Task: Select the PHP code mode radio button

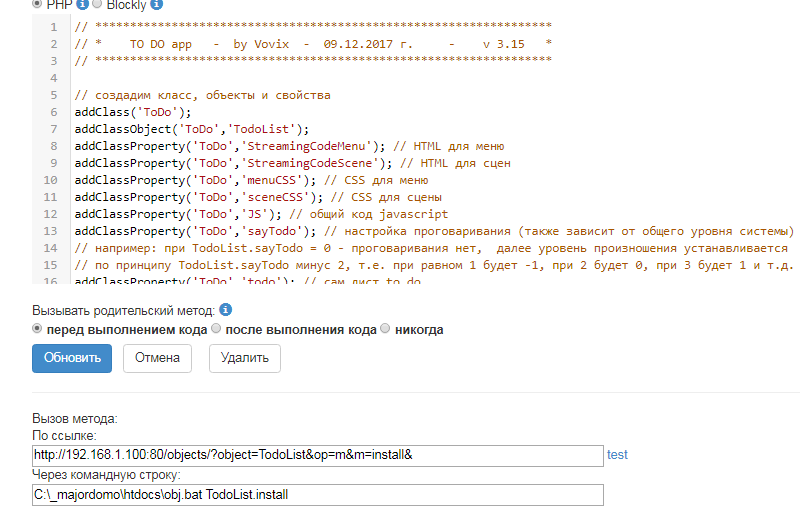Action: pos(38,5)
